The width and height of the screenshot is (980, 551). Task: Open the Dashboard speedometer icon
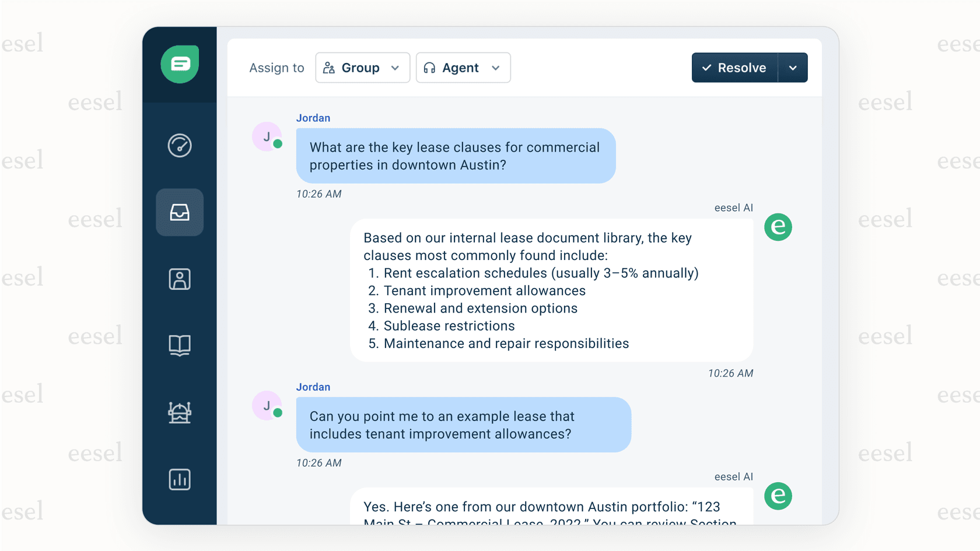[x=180, y=146]
